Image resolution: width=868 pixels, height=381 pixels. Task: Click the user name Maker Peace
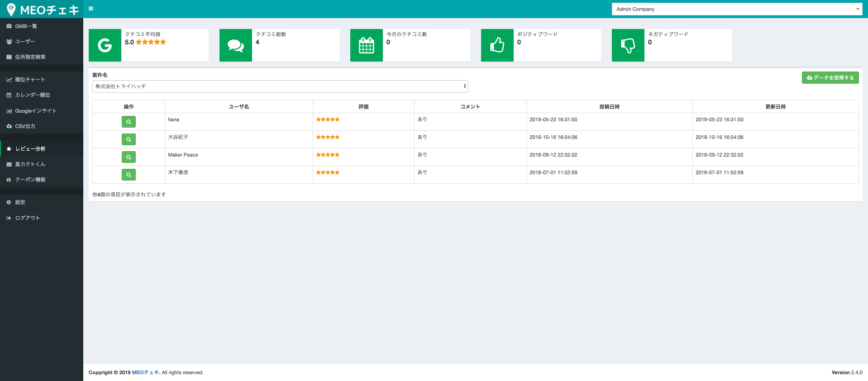pyautogui.click(x=183, y=155)
